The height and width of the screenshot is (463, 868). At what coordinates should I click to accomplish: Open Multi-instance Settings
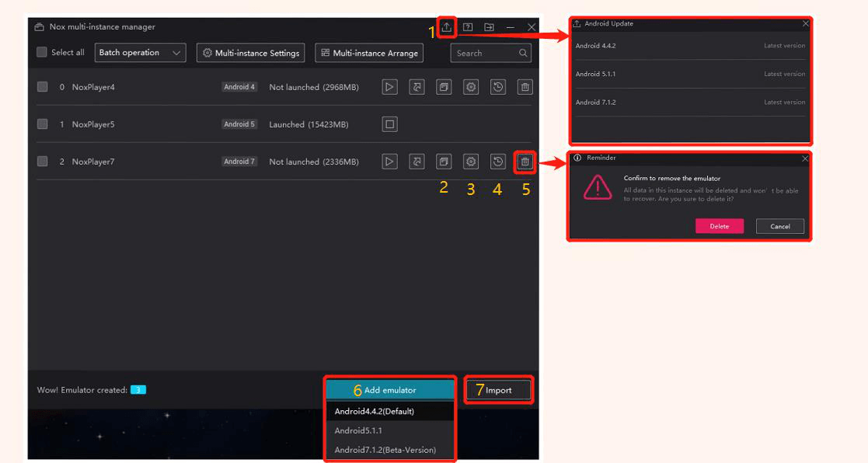click(x=251, y=53)
